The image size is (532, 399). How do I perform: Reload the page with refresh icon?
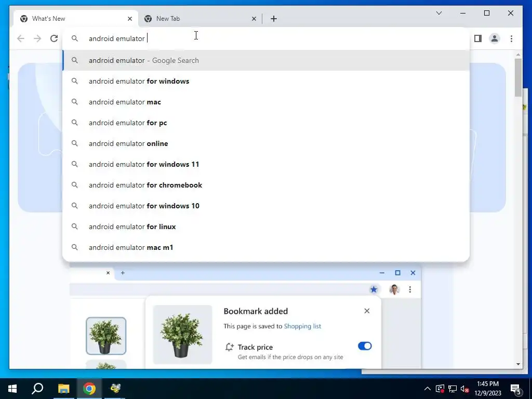click(x=54, y=38)
